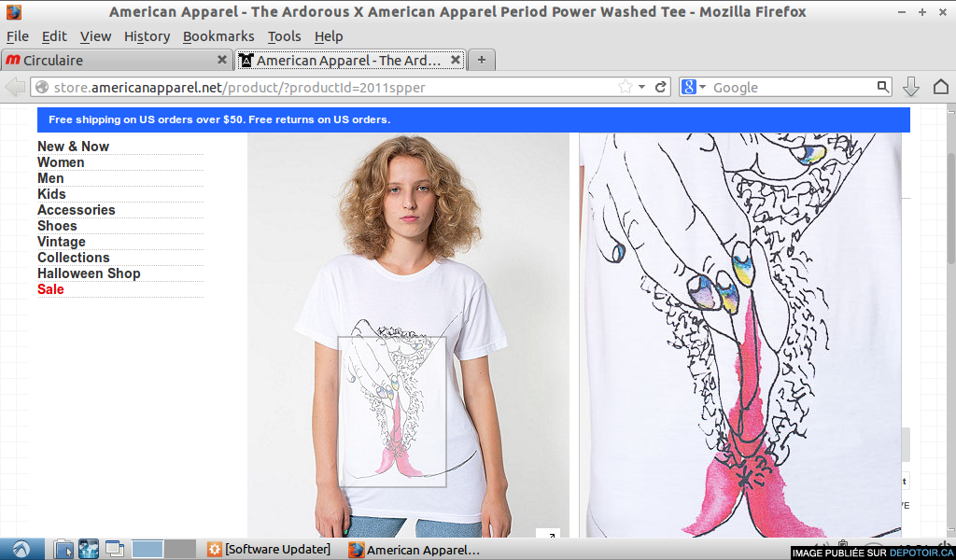Click the expand image icon under the model photo
Screen dimensions: 956x560
click(x=551, y=534)
